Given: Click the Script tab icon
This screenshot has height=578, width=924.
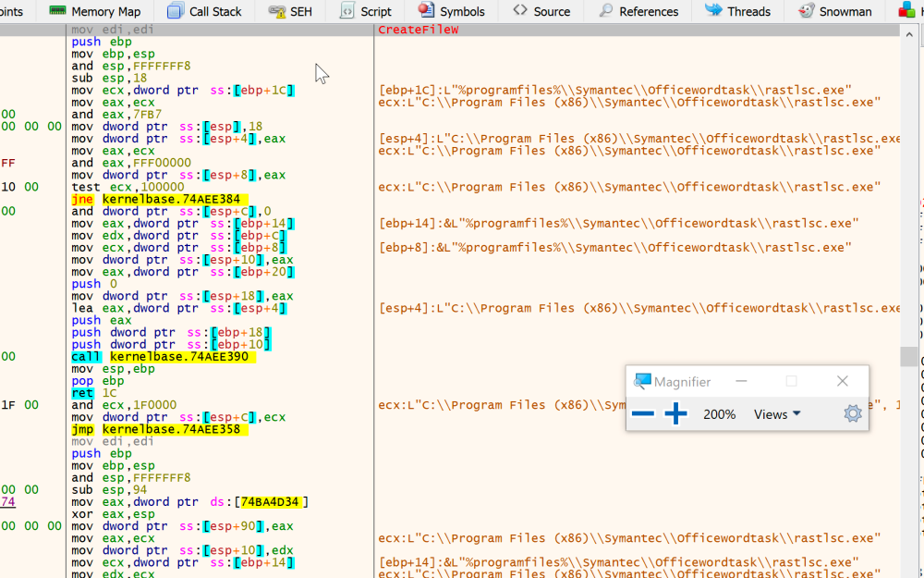Looking at the screenshot, I should tap(347, 11).
